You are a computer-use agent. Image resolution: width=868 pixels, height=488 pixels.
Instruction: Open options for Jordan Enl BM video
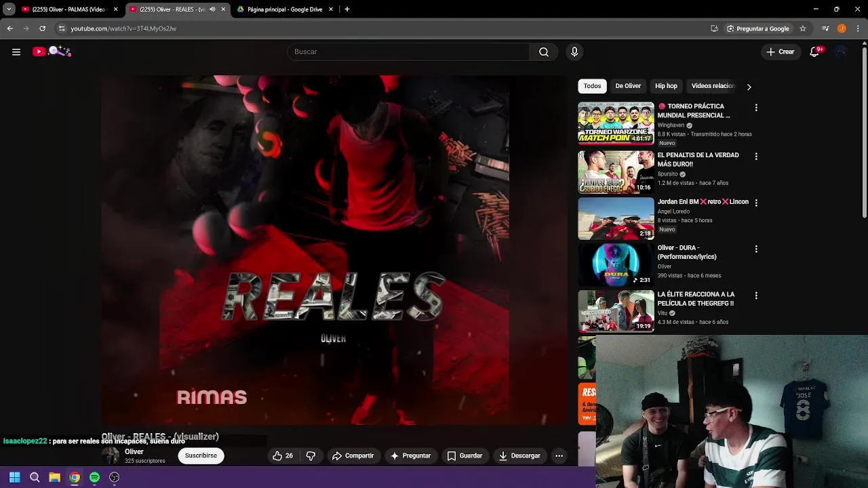(756, 203)
